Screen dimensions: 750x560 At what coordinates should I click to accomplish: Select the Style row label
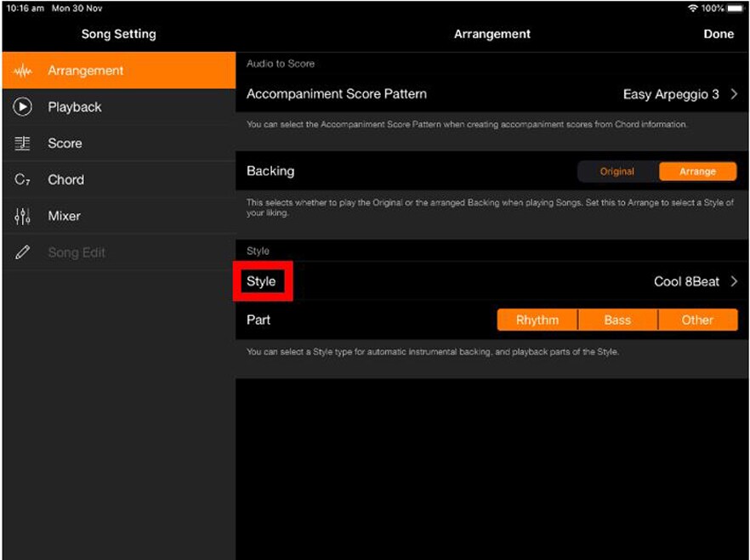point(262,281)
